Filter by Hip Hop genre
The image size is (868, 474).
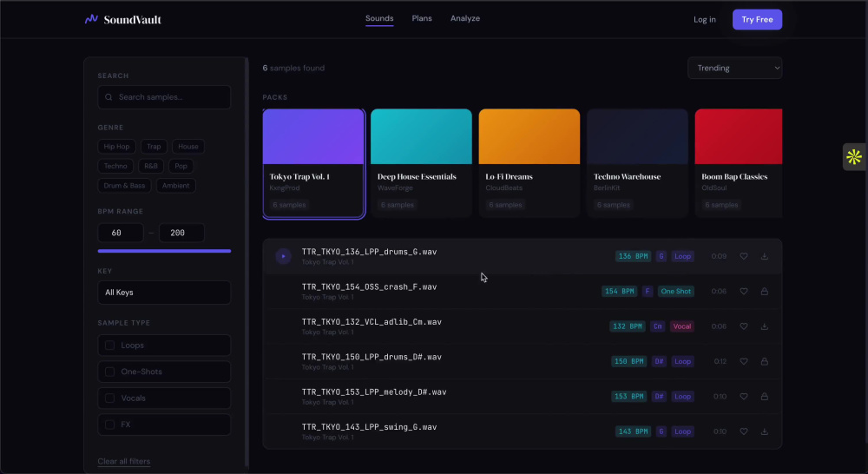pos(116,146)
